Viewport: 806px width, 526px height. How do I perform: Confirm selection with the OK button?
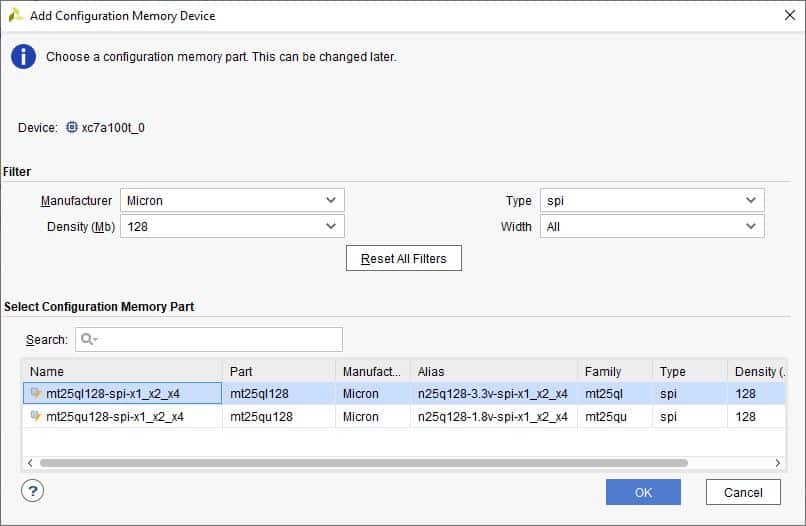click(643, 492)
